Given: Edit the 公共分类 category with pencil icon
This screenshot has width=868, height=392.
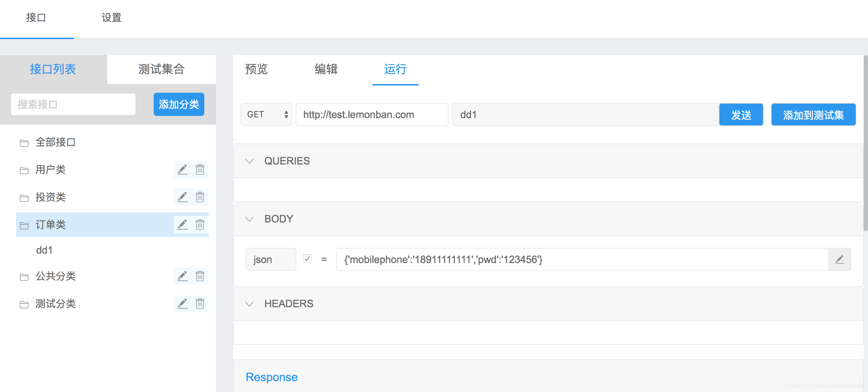Looking at the screenshot, I should tap(182, 276).
